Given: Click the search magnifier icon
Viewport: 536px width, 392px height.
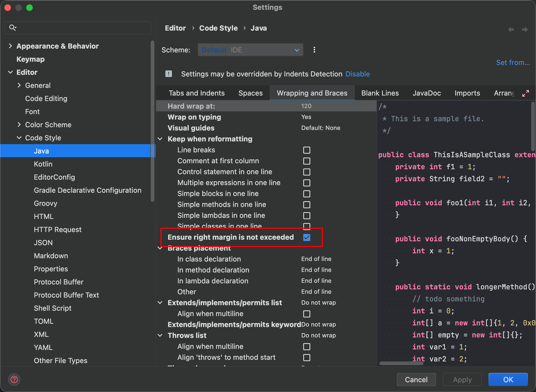Looking at the screenshot, I should [13, 28].
